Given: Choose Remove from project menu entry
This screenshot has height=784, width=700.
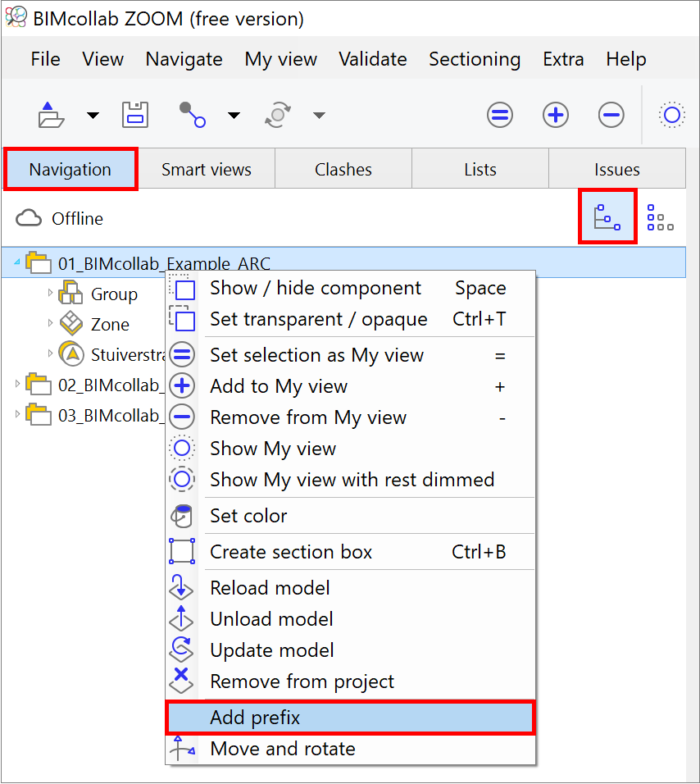Looking at the screenshot, I should (350, 681).
